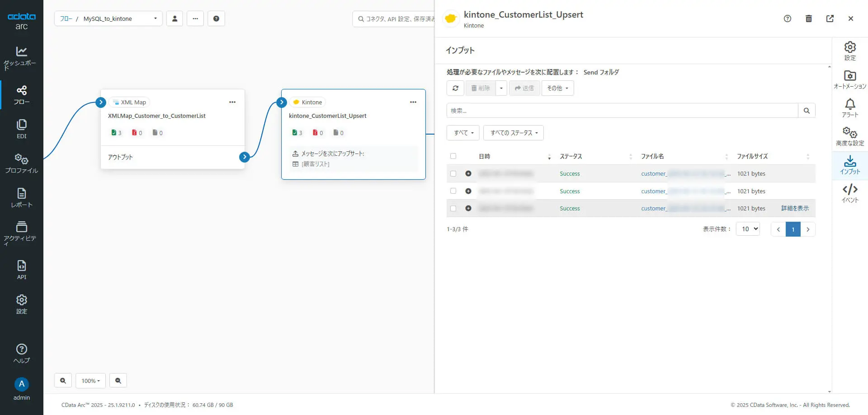
Task: Check the first Success row checkbox
Action: [453, 173]
